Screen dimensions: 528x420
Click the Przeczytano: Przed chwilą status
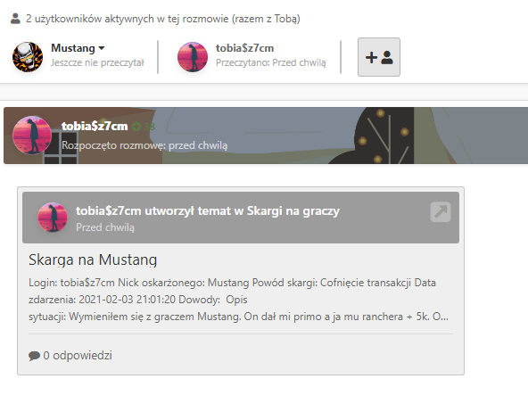tap(271, 63)
